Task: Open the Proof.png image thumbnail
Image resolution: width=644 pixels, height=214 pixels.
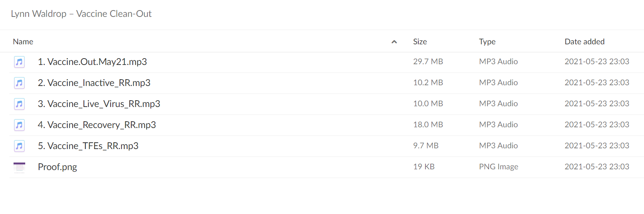Action: 19,167
